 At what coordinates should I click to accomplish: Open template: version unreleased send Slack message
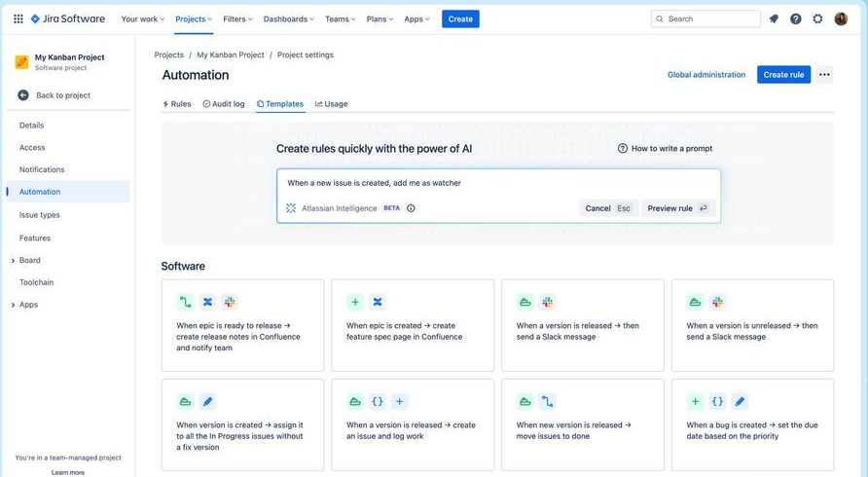(x=753, y=325)
